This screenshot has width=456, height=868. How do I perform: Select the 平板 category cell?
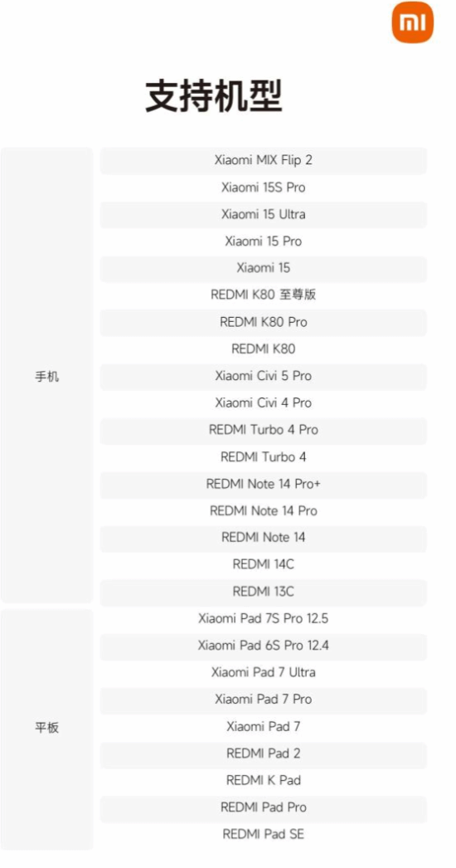[x=47, y=729]
